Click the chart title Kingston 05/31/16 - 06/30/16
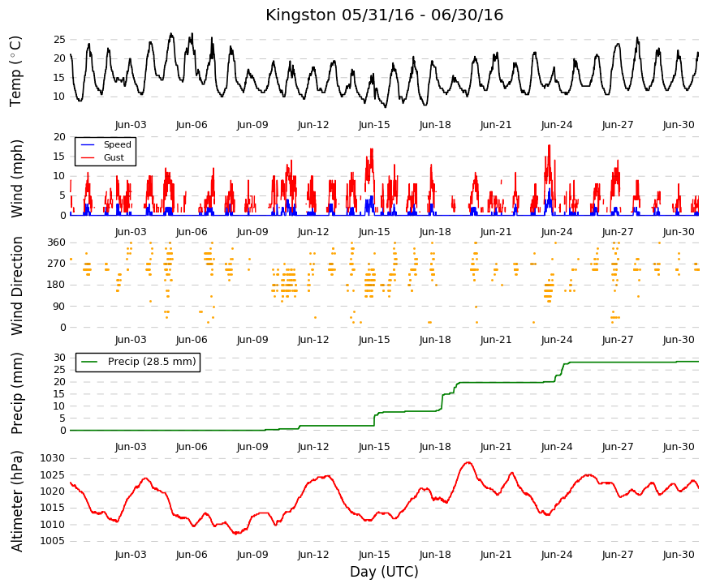The image size is (707, 588). pyautogui.click(x=384, y=15)
